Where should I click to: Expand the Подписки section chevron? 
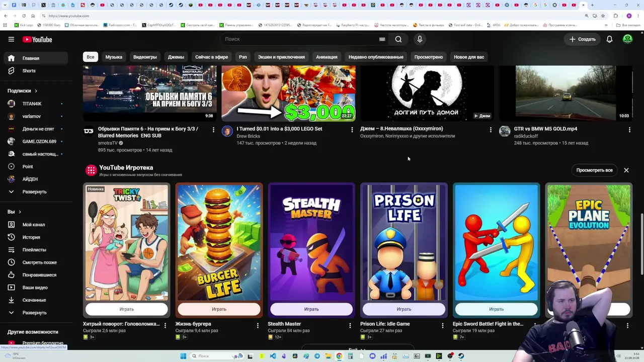(36, 91)
